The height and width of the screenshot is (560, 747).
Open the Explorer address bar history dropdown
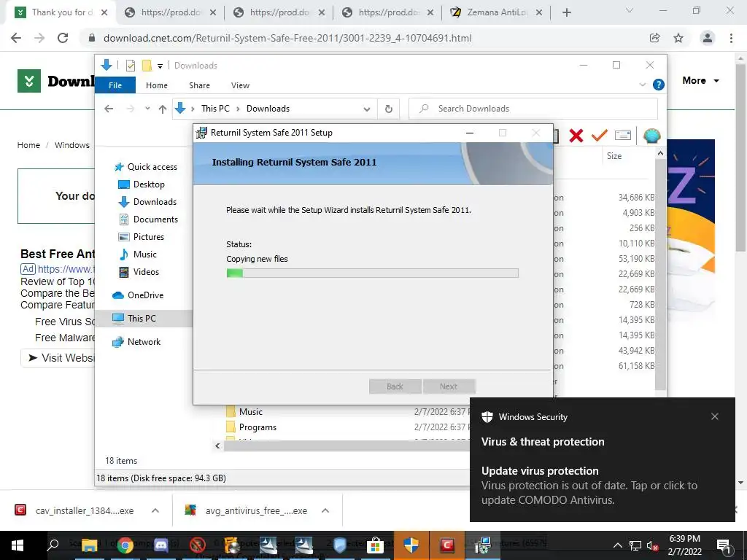(x=367, y=109)
